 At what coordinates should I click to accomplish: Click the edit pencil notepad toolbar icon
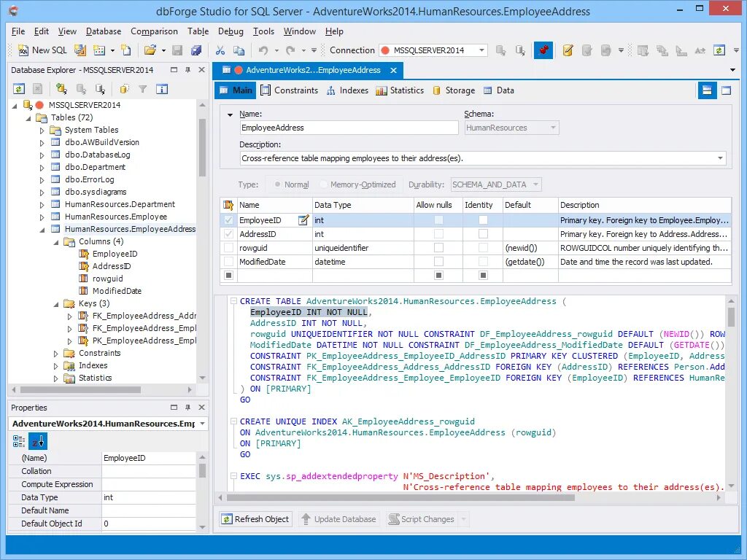[568, 50]
